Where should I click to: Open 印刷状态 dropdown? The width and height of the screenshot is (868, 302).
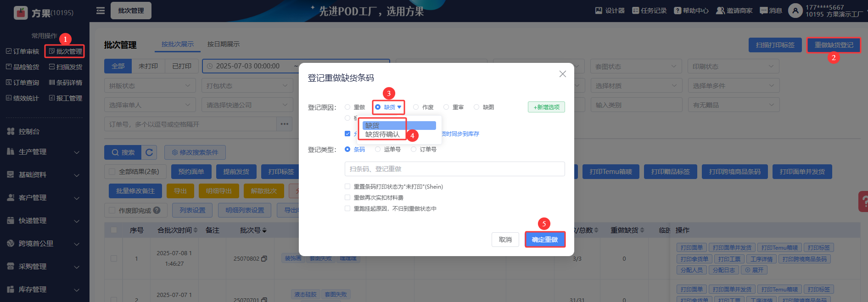pyautogui.click(x=734, y=66)
